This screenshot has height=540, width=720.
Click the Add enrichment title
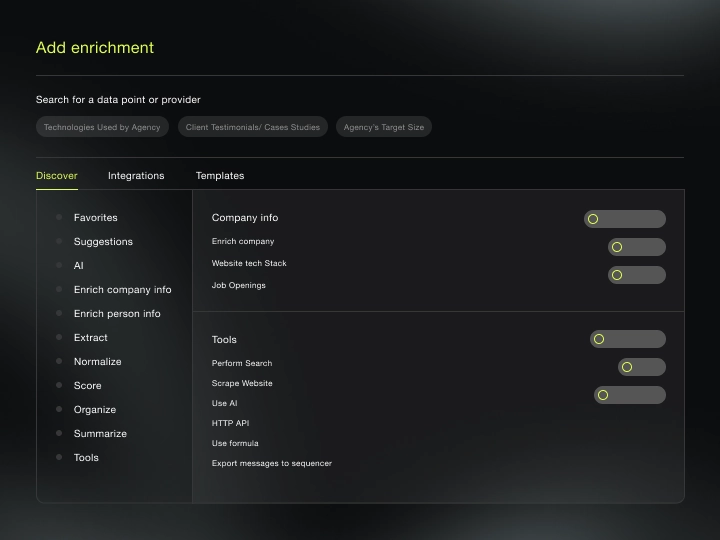[x=95, y=48]
